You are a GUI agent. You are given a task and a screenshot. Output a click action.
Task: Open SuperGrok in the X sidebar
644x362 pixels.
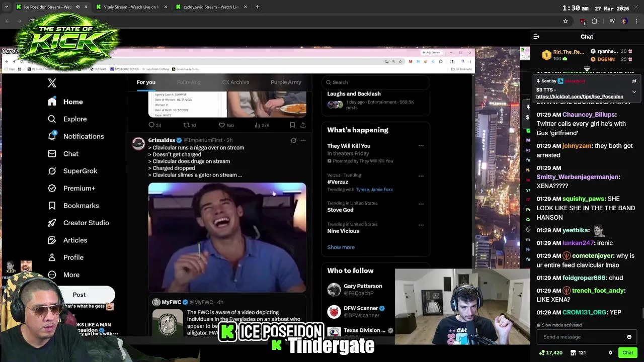pyautogui.click(x=72, y=171)
